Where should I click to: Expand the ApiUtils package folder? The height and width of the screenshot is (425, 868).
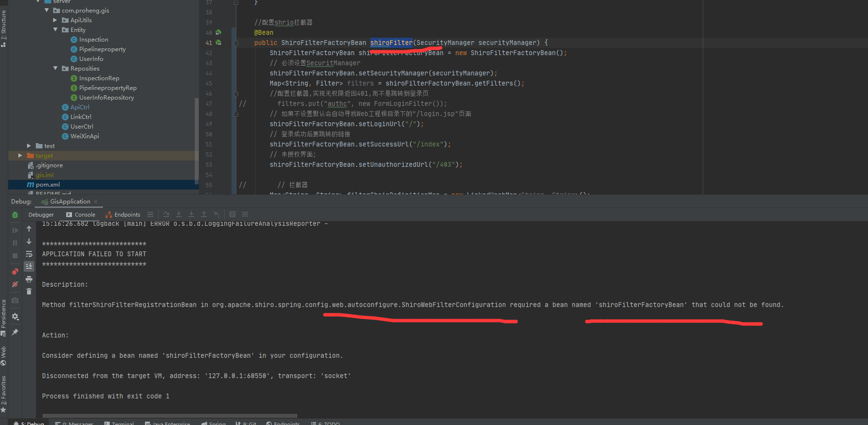pos(55,20)
